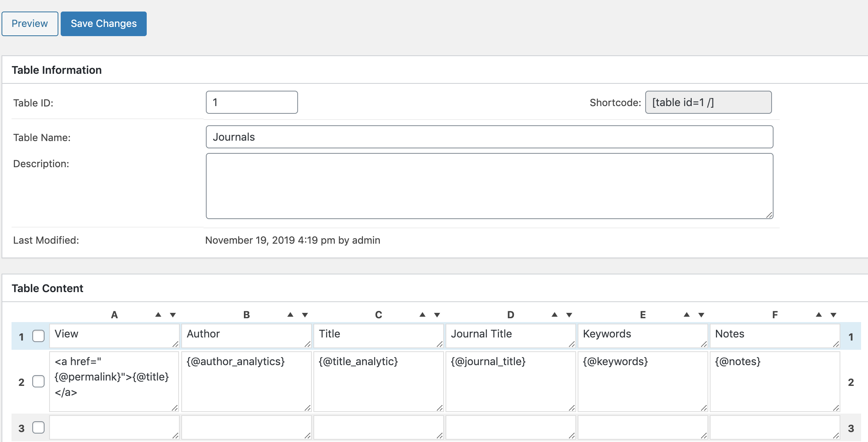The width and height of the screenshot is (868, 442).
Task: Click the Table Content panel header
Action: pyautogui.click(x=48, y=288)
